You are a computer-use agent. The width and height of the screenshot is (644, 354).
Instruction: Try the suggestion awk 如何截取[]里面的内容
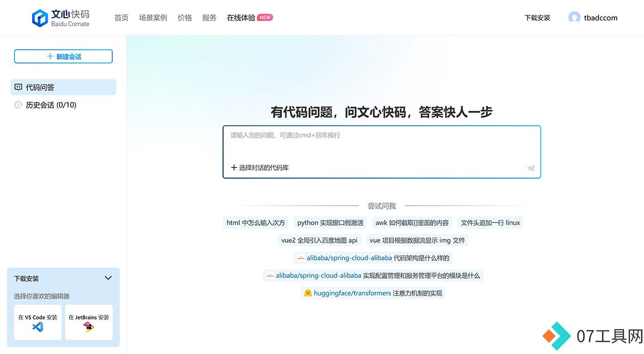412,222
